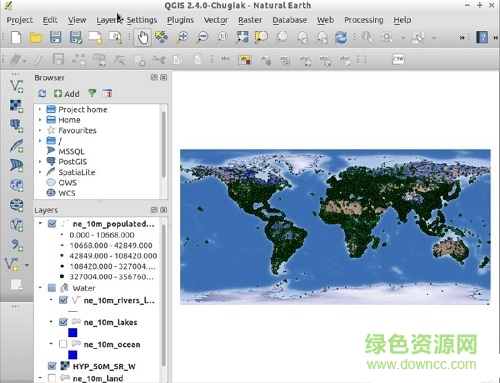
Task: Click the blue ne_10m_lakes color swatch
Action: point(73,333)
